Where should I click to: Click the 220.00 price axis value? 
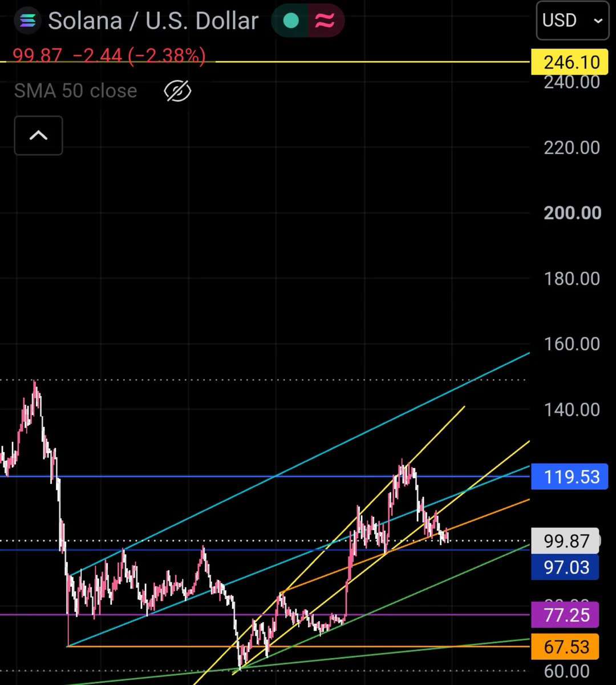tap(572, 148)
